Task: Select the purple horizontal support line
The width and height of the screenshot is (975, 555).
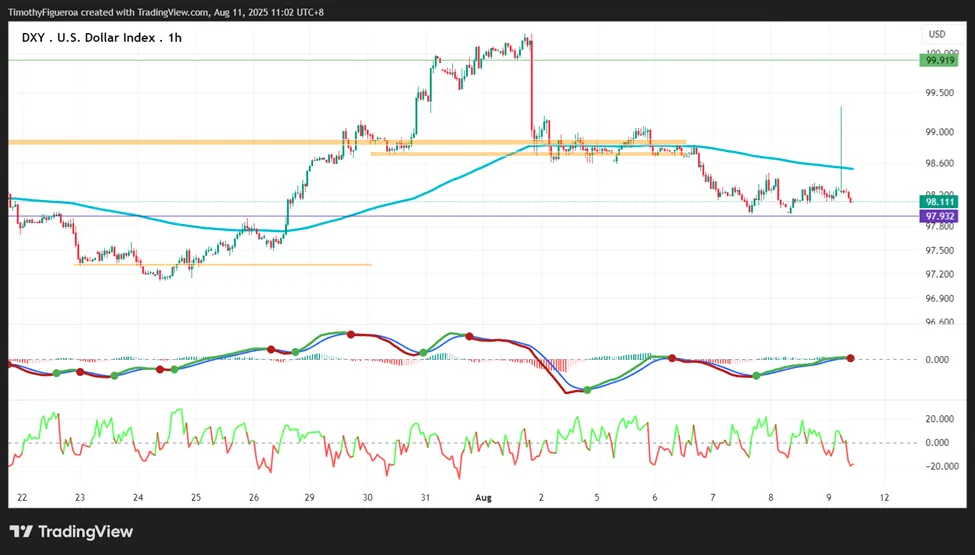Action: click(463, 216)
